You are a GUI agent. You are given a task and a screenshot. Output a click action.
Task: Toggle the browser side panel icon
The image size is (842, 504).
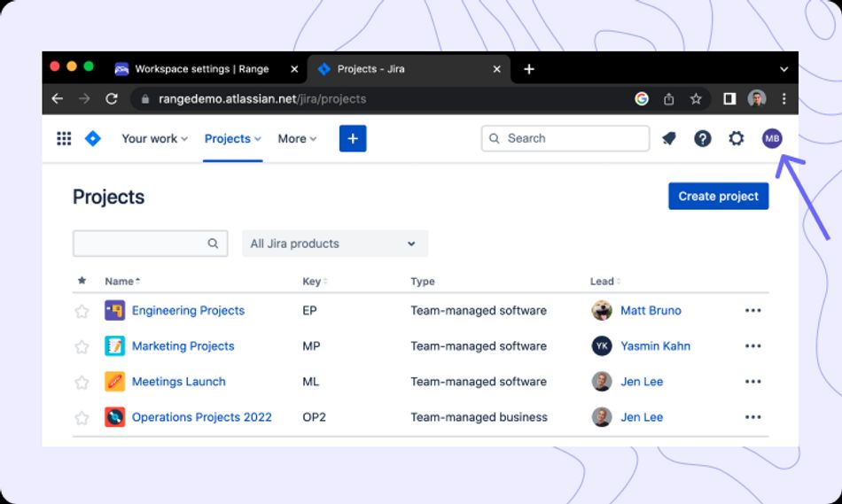click(x=729, y=98)
